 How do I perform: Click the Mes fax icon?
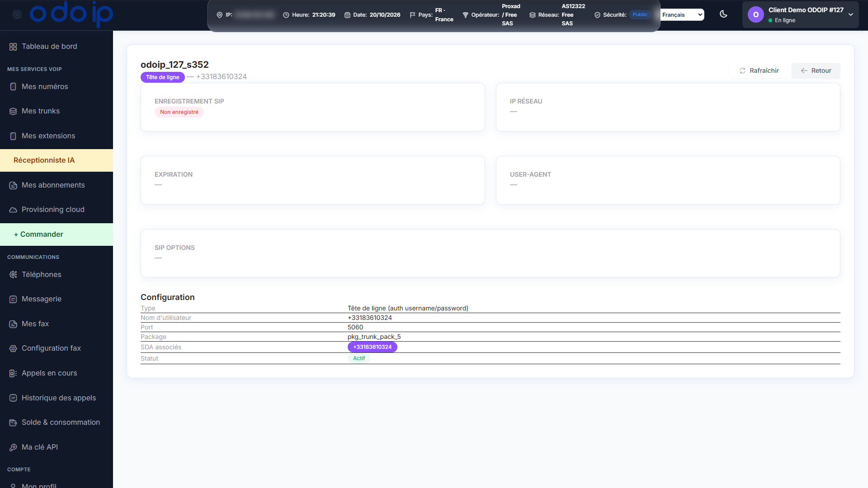13,324
